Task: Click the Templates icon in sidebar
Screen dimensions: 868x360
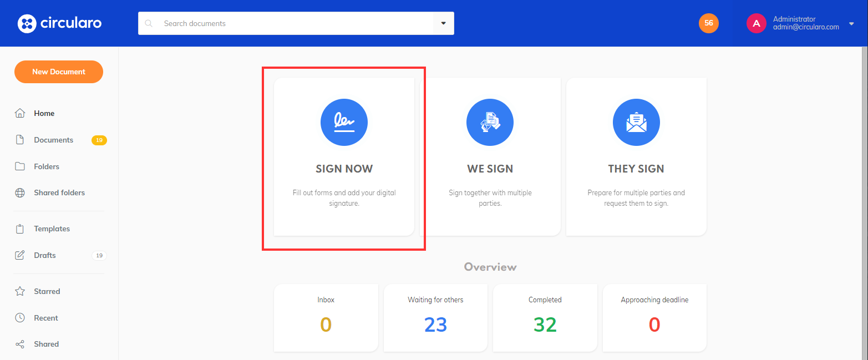Action: [x=20, y=228]
